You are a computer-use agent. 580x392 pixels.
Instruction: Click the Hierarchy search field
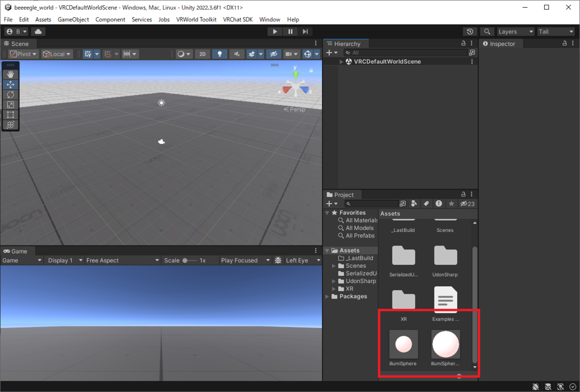406,53
